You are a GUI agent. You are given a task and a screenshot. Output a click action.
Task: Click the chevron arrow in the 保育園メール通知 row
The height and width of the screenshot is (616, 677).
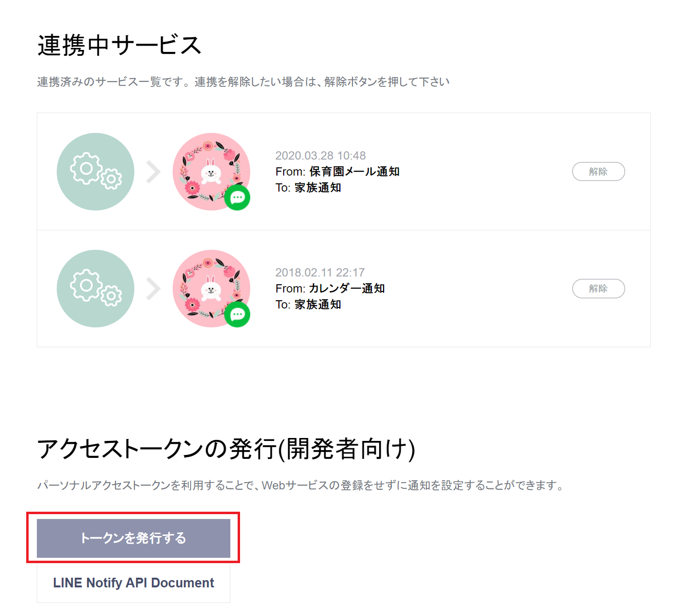coord(153,172)
